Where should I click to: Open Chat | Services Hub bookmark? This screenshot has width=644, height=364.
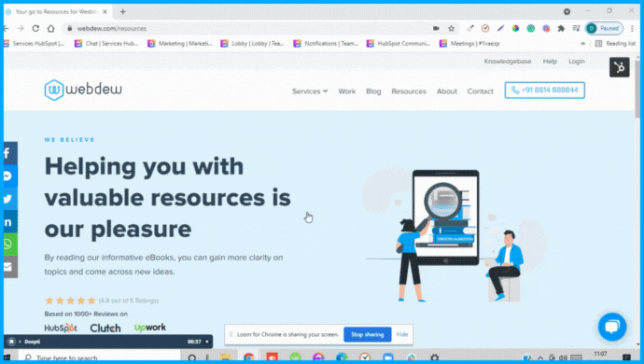pyautogui.click(x=106, y=44)
